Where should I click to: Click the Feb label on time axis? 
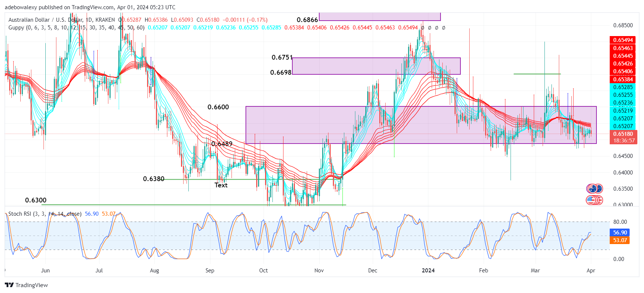pyautogui.click(x=484, y=271)
